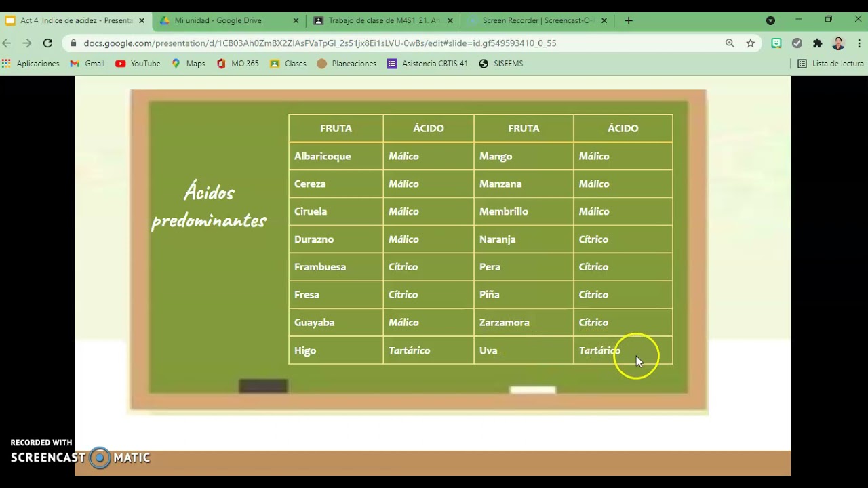The image size is (868, 488).
Task: Open the Gmail bookmark
Action: 87,64
